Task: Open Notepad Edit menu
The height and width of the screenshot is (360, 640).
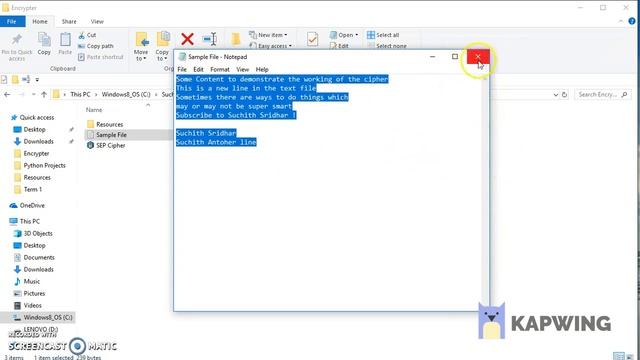Action: point(198,69)
